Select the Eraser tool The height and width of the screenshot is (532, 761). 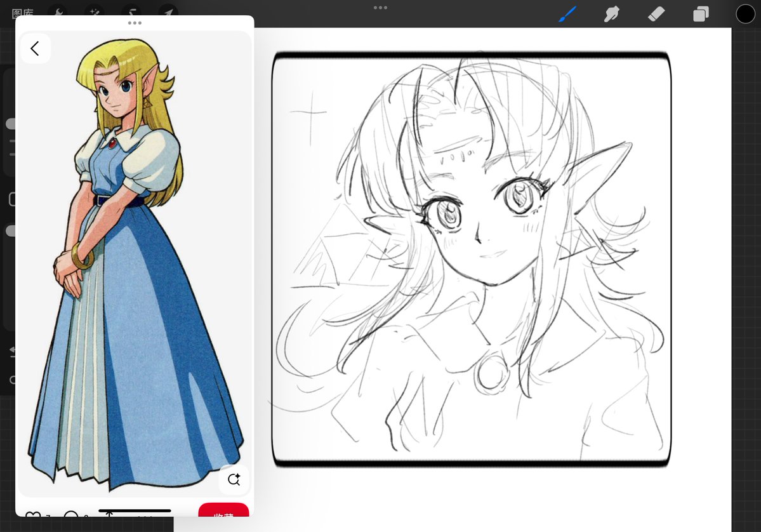[656, 14]
